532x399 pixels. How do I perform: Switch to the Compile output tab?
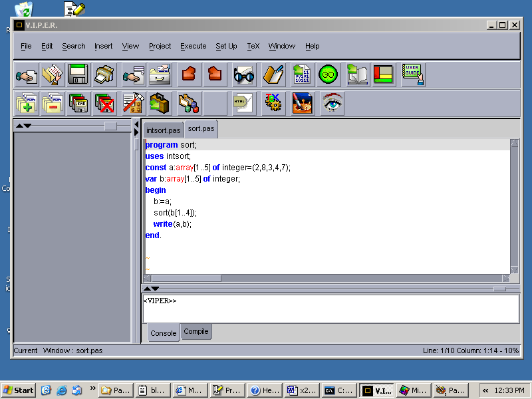[196, 331]
